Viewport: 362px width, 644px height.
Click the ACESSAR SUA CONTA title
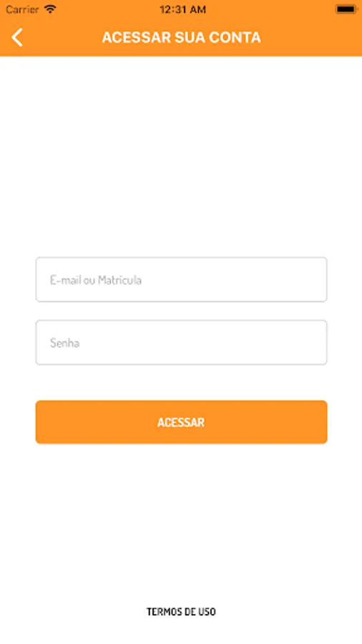click(x=182, y=37)
